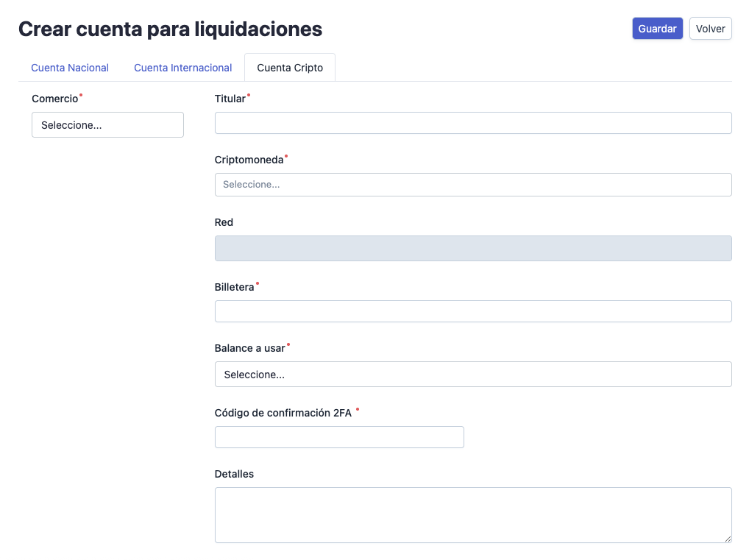Click the Volver button
Image resolution: width=749 pixels, height=560 pixels.
(710, 28)
